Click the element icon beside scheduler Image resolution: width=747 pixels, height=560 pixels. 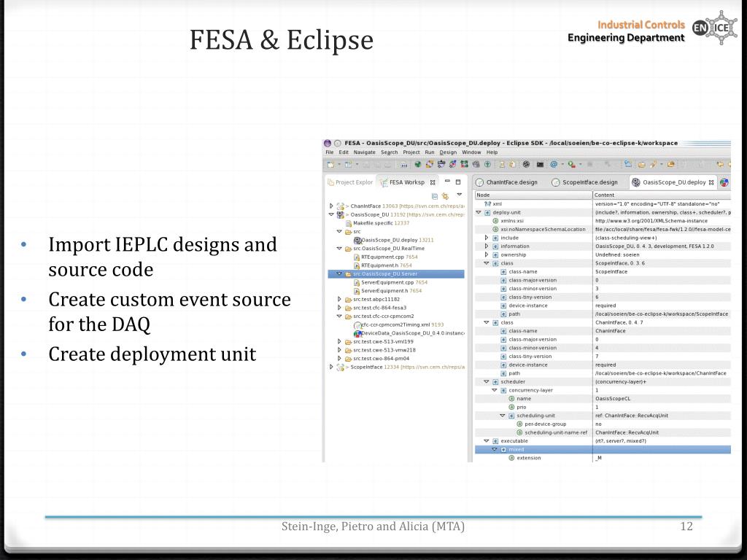[x=495, y=382]
